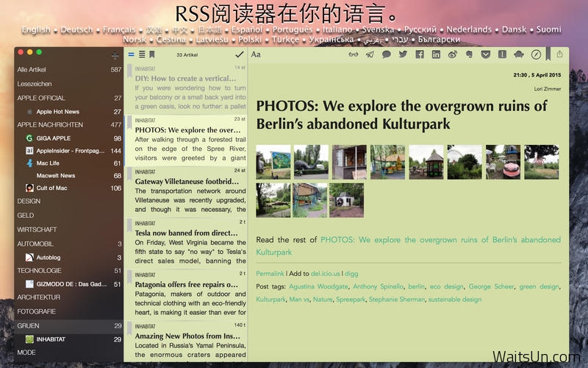Share article on LinkedIn
The width and height of the screenshot is (588, 368).
point(436,54)
